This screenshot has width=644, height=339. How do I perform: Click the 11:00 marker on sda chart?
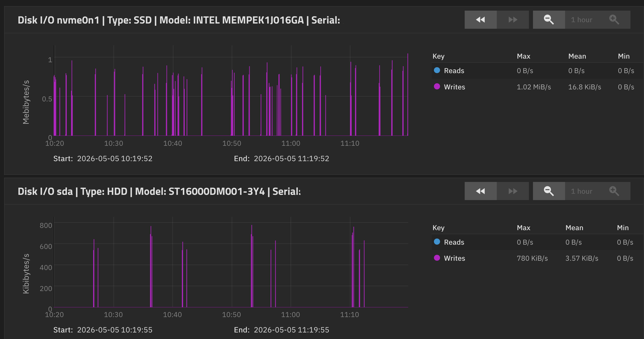point(291,315)
